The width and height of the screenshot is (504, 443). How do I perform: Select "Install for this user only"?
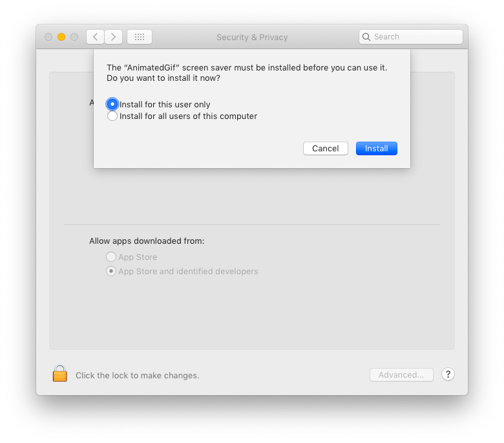(x=112, y=104)
